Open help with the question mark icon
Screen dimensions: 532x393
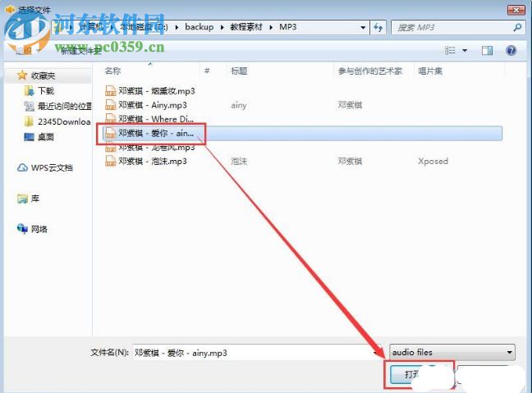(x=511, y=51)
